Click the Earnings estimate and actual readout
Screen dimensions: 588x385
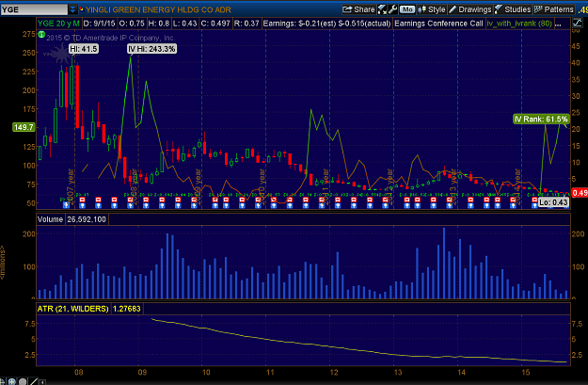[x=326, y=24]
